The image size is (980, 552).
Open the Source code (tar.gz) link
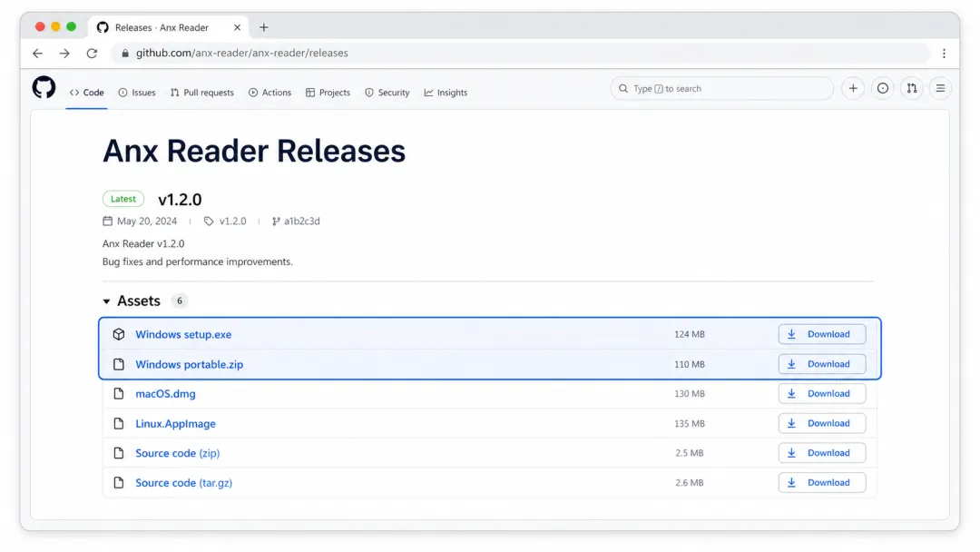point(183,483)
